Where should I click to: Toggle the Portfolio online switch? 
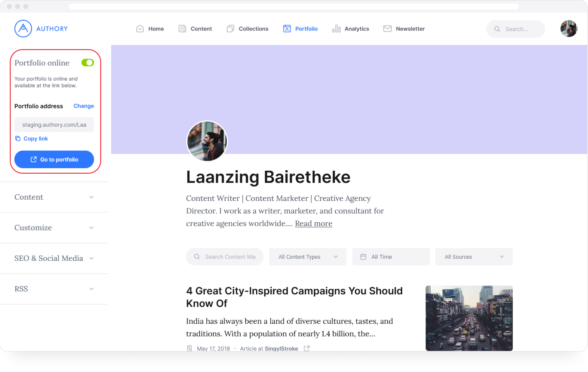[x=87, y=63]
